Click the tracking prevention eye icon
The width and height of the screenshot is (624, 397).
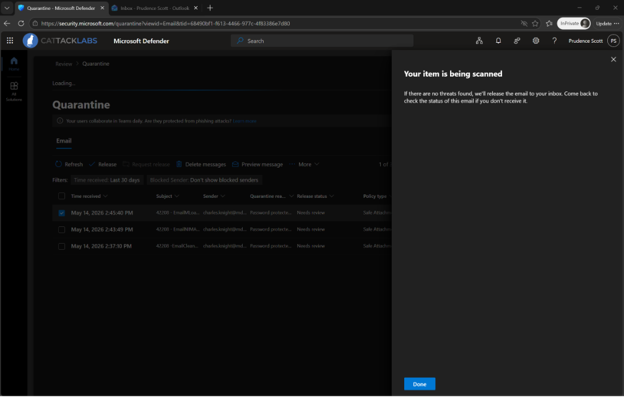click(x=524, y=23)
